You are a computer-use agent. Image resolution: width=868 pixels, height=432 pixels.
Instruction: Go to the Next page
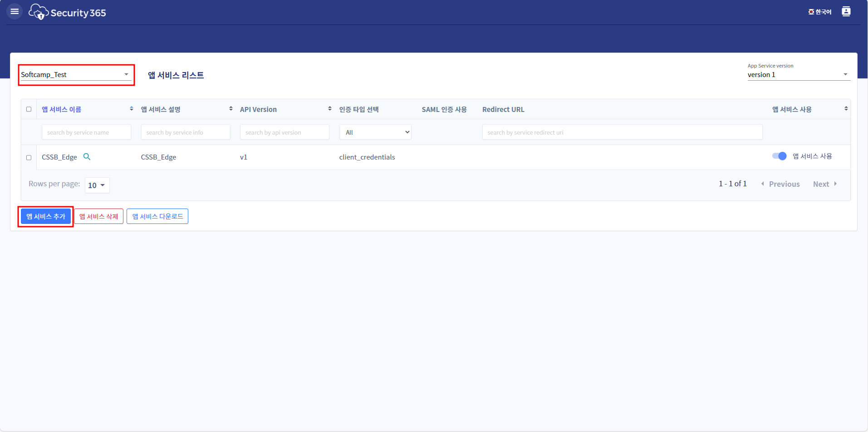pyautogui.click(x=824, y=184)
